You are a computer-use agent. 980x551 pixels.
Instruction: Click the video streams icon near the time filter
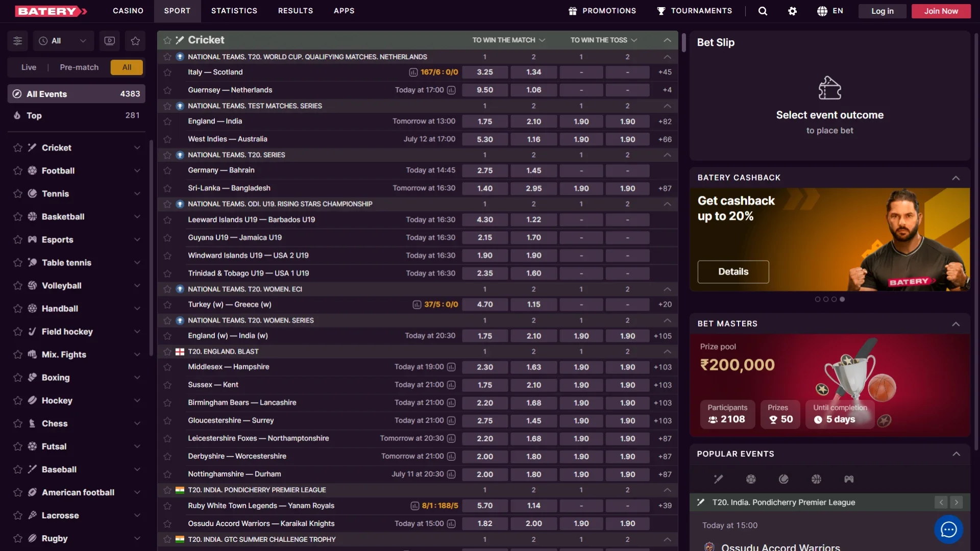[109, 41]
